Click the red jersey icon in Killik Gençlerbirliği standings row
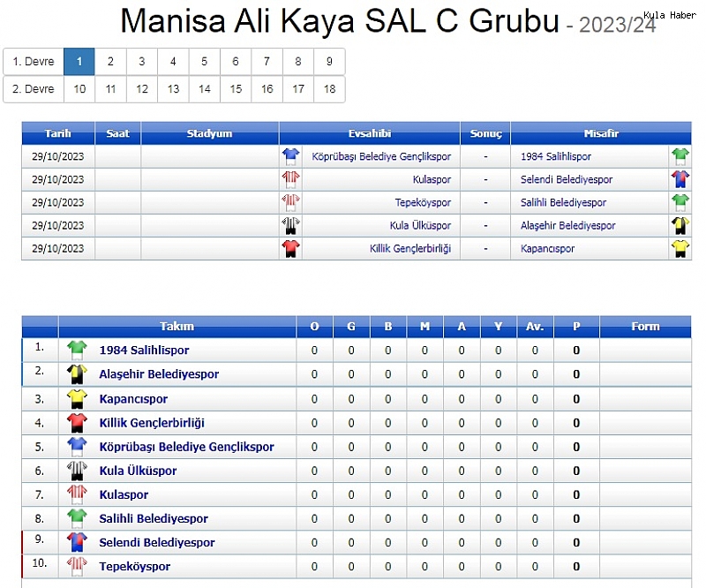The image size is (706, 588). pos(77,423)
